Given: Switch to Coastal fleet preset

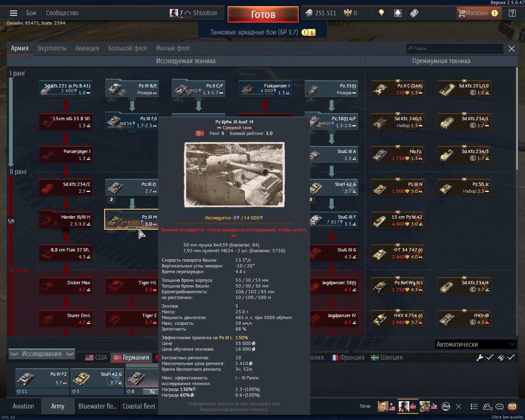Looking at the screenshot, I should [x=139, y=406].
